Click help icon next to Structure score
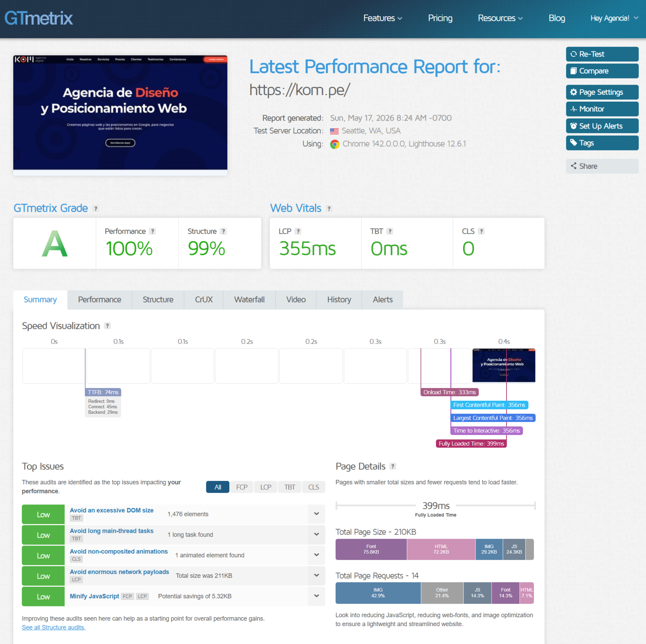 tap(223, 231)
